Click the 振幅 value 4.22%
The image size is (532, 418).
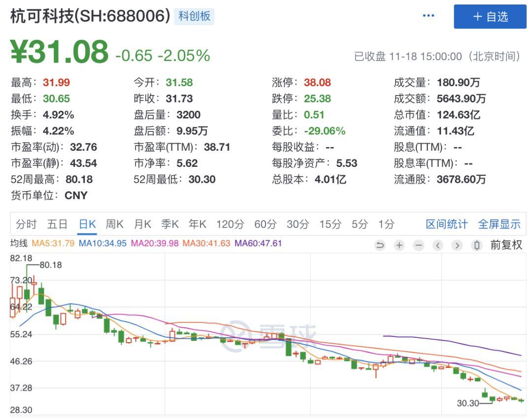point(58,131)
